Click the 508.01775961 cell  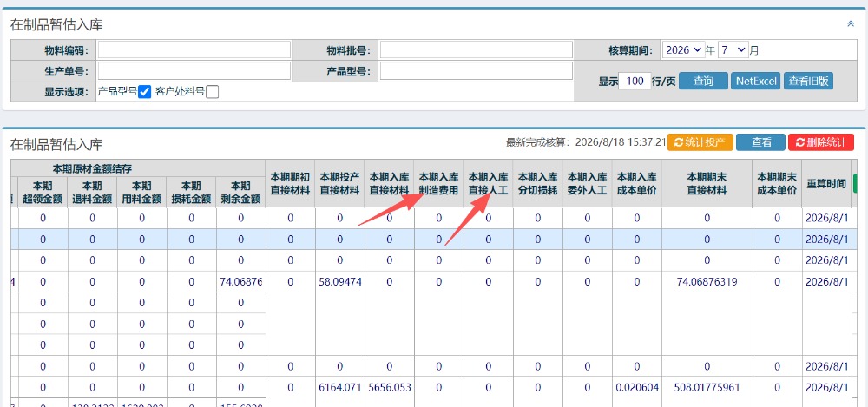click(x=707, y=387)
